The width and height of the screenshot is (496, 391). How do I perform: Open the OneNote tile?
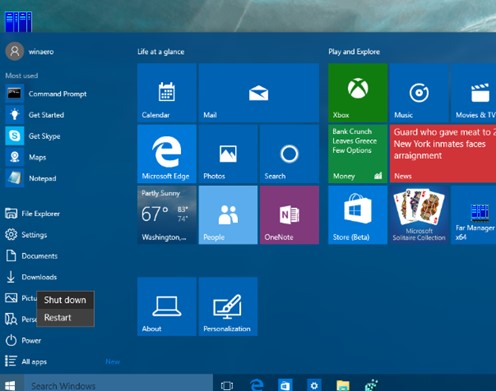tap(289, 215)
